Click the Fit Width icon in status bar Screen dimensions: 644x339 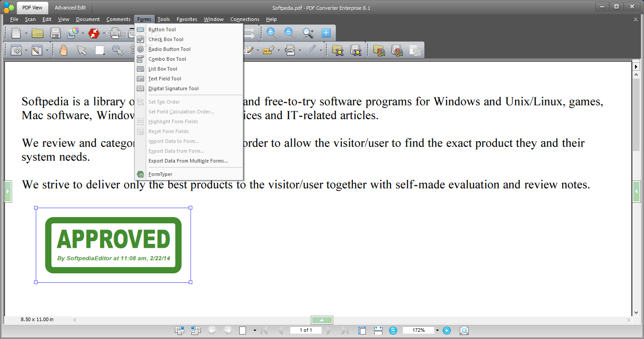tap(378, 331)
